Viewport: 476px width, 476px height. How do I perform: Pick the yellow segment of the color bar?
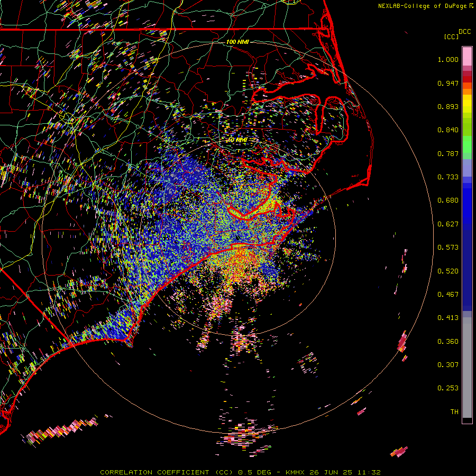pyautogui.click(x=467, y=106)
